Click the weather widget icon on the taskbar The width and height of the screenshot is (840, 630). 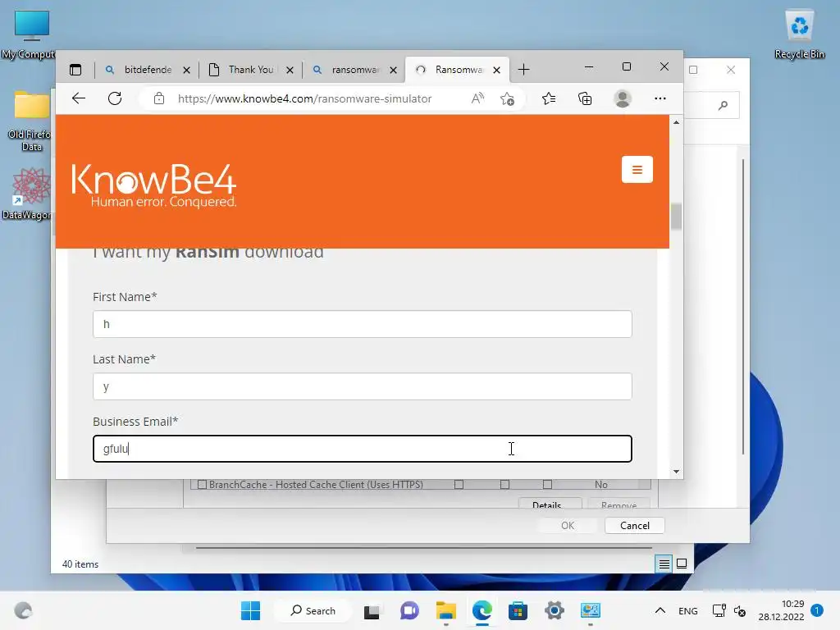[x=23, y=610]
